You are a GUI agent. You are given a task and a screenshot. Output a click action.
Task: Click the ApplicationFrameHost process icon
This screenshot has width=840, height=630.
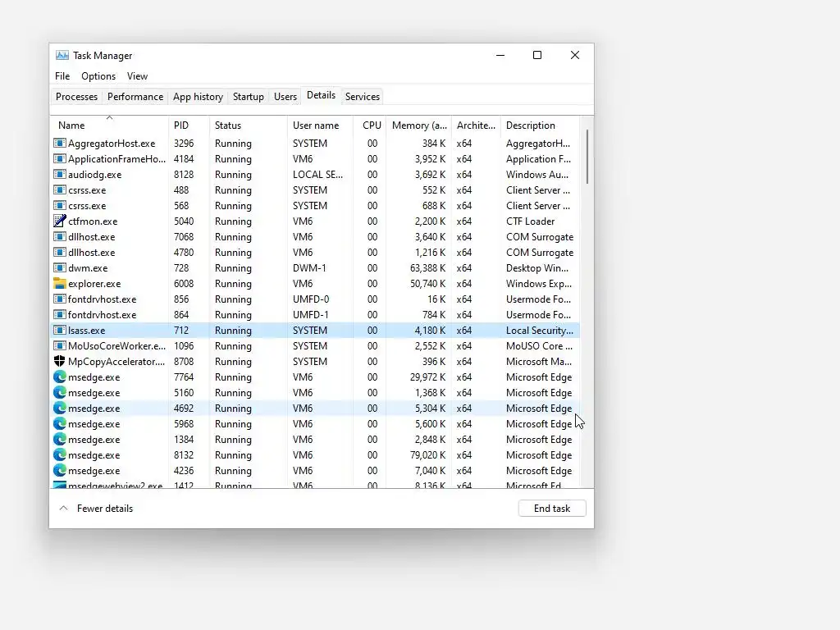[59, 158]
